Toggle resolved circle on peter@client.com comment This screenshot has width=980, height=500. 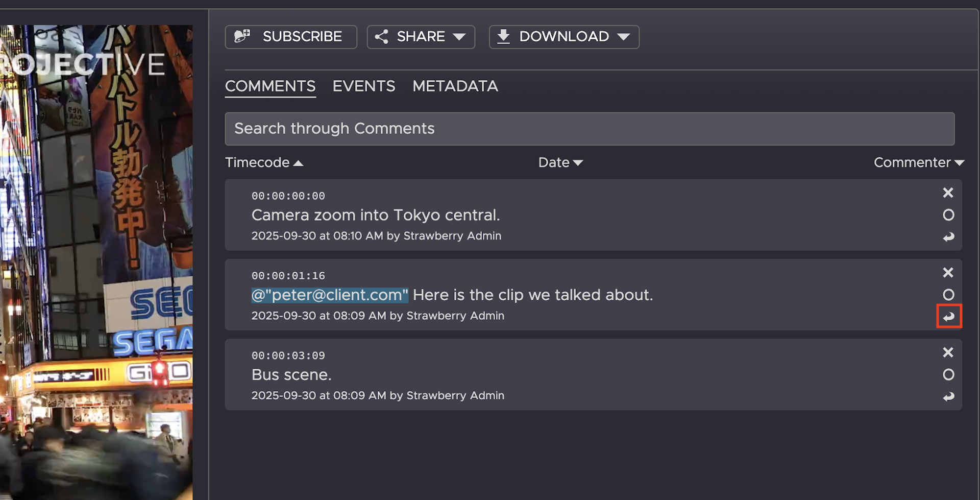[948, 295]
